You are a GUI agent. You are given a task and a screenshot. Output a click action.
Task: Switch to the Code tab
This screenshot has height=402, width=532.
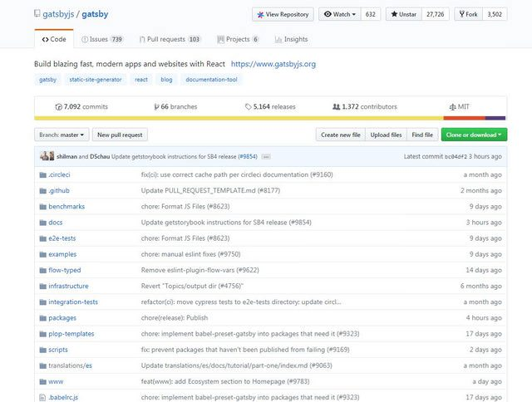[x=54, y=39]
